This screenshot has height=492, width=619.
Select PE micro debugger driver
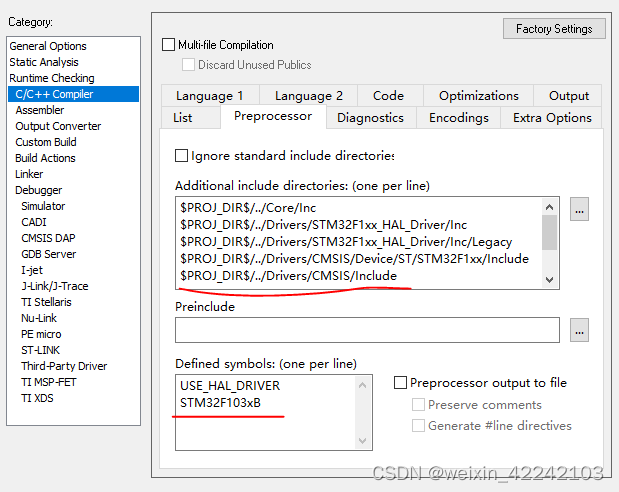[73, 334]
